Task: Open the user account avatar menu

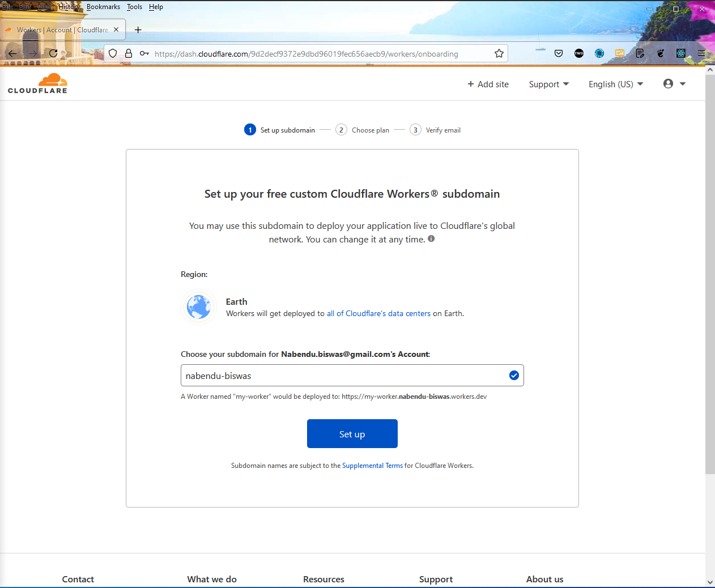Action: (x=674, y=84)
